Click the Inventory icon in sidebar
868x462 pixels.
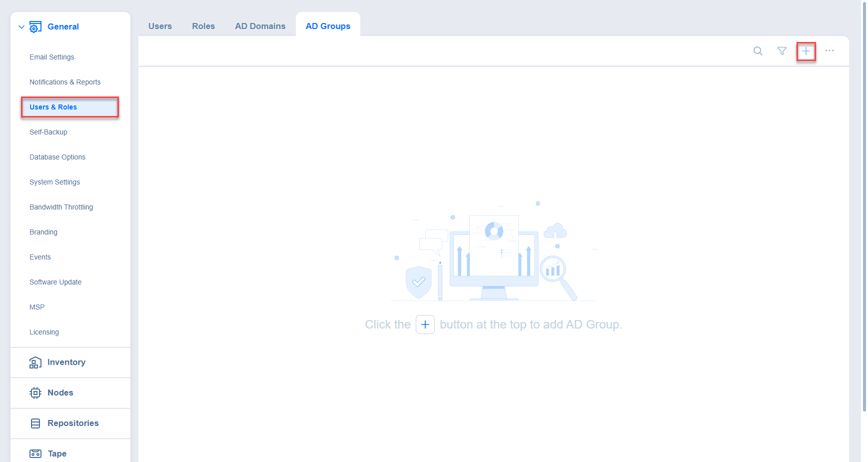pos(35,362)
